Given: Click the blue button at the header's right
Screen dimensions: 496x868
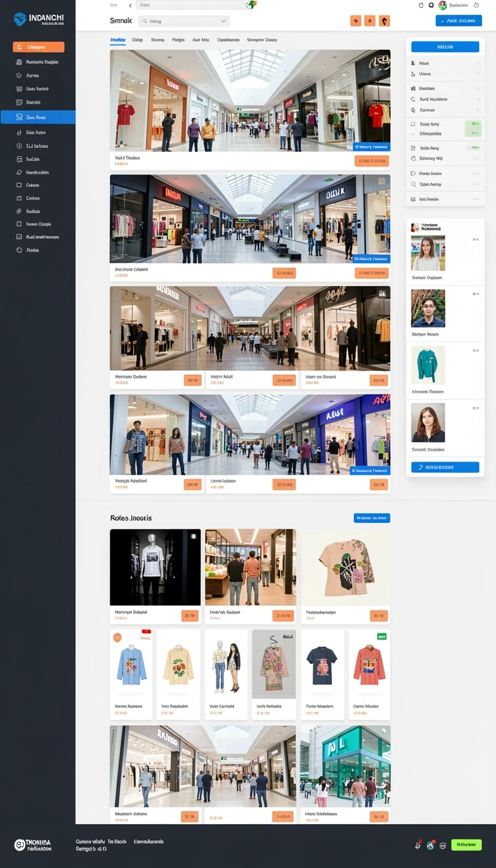Looking at the screenshot, I should coord(459,21).
